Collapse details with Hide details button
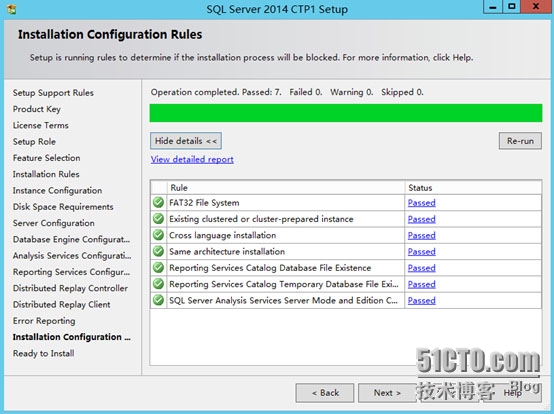 [186, 141]
